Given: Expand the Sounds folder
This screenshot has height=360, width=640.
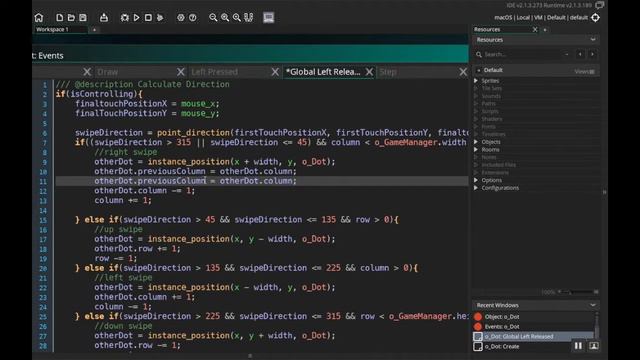Looking at the screenshot, I should click(476, 96).
